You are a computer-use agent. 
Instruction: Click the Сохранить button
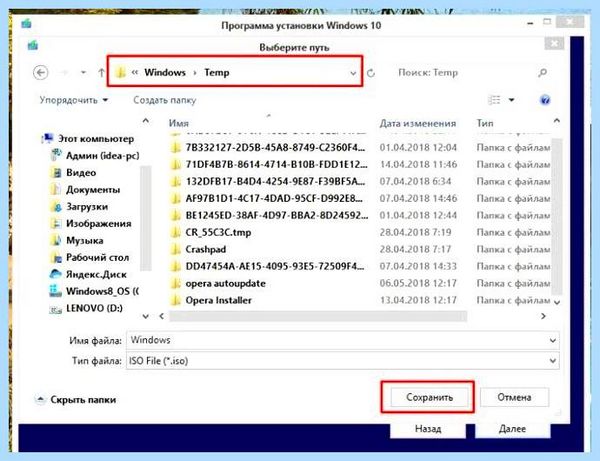pyautogui.click(x=429, y=397)
